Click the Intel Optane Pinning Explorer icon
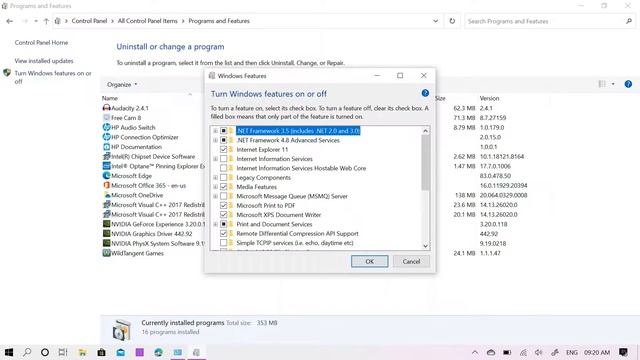This screenshot has width=640, height=360. (x=107, y=166)
